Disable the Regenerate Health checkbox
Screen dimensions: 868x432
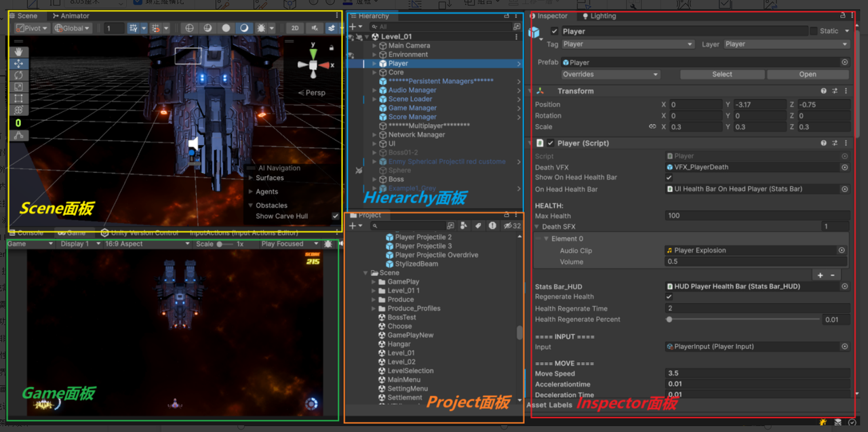[x=669, y=297]
